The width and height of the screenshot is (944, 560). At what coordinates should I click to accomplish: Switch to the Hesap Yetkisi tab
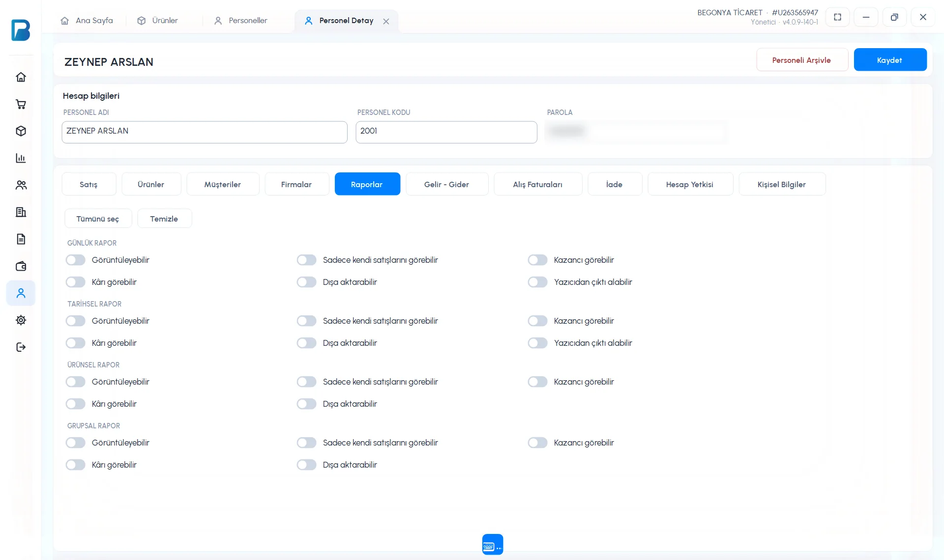point(690,184)
